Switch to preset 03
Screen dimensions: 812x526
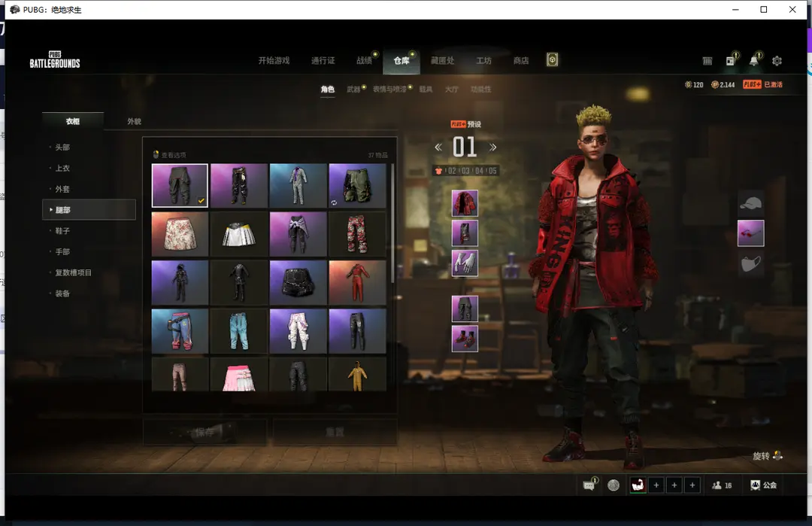click(465, 171)
